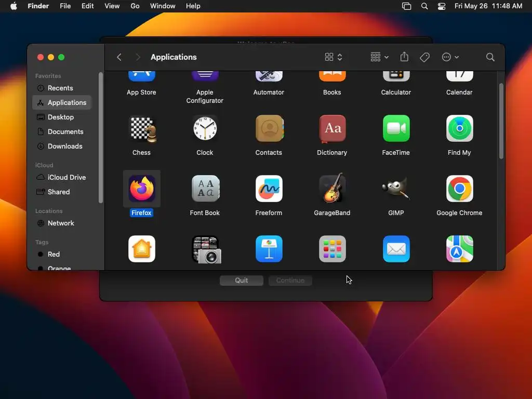The image size is (532, 399).
Task: Open Downloads in the sidebar
Action: coord(62,146)
